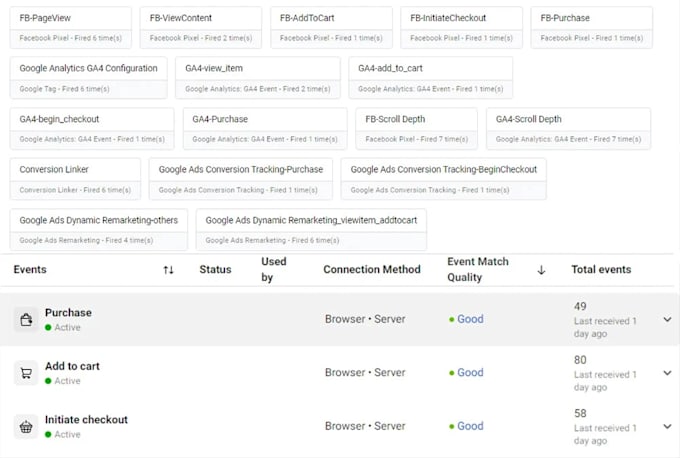Click the Used by column header

(274, 269)
